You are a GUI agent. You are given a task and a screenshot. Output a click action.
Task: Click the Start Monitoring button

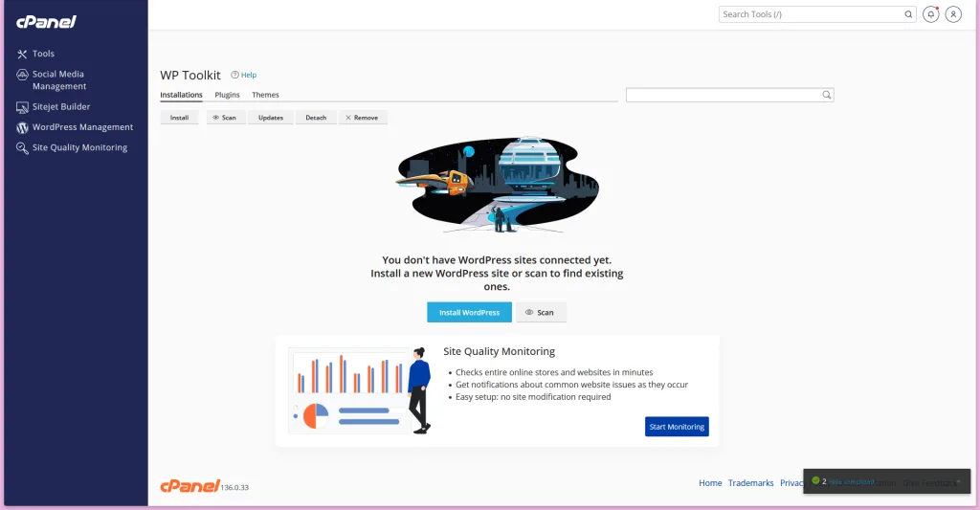pos(677,427)
